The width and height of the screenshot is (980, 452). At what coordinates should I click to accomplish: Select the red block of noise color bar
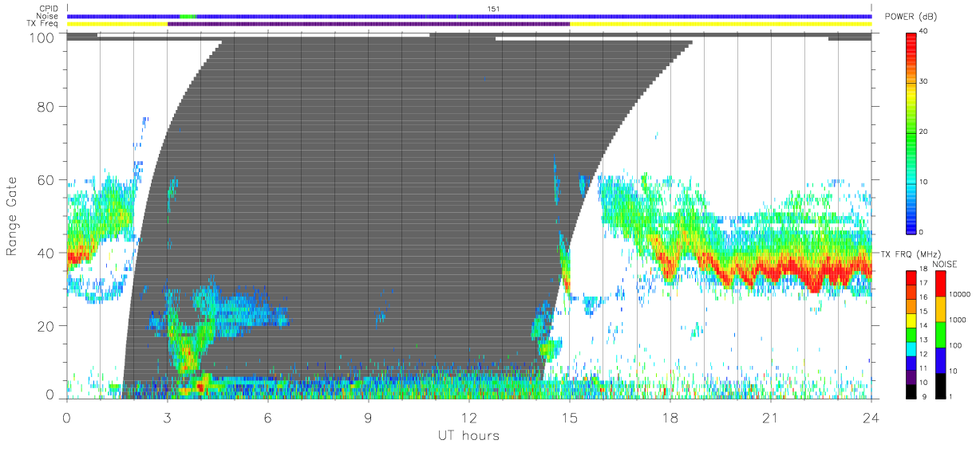coord(939,283)
